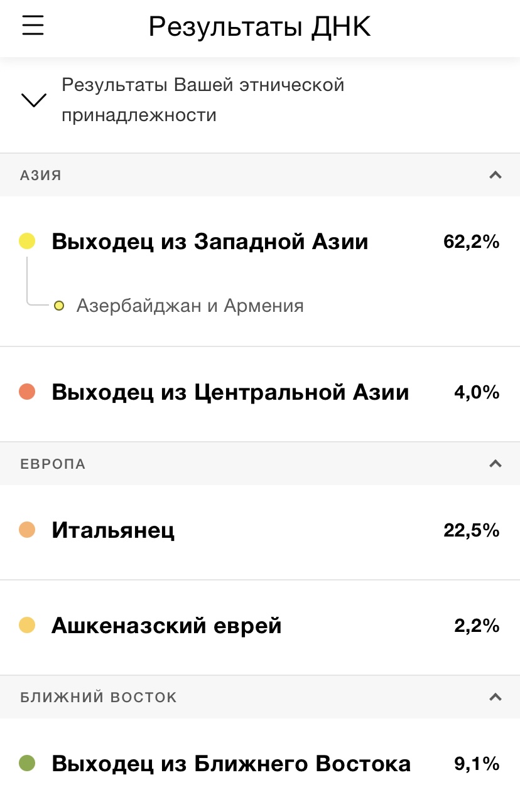
Task: Open Выходец из Западной Азии entry
Action: 210,242
